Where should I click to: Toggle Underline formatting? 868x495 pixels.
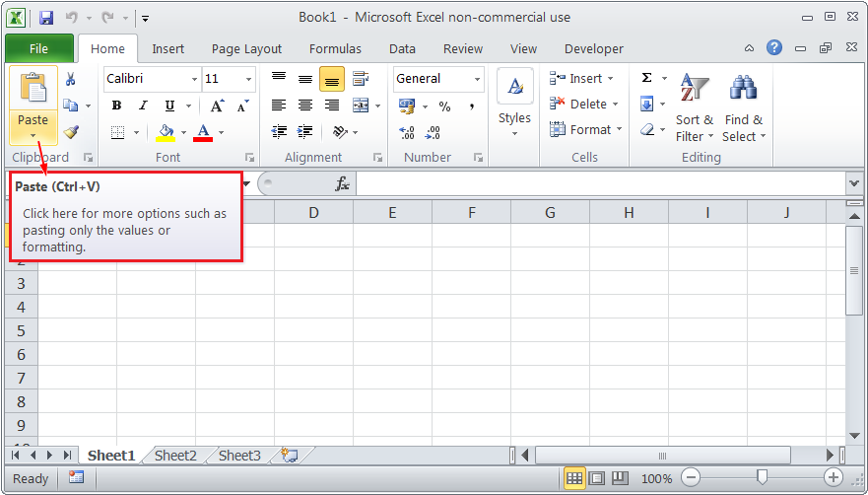point(169,106)
